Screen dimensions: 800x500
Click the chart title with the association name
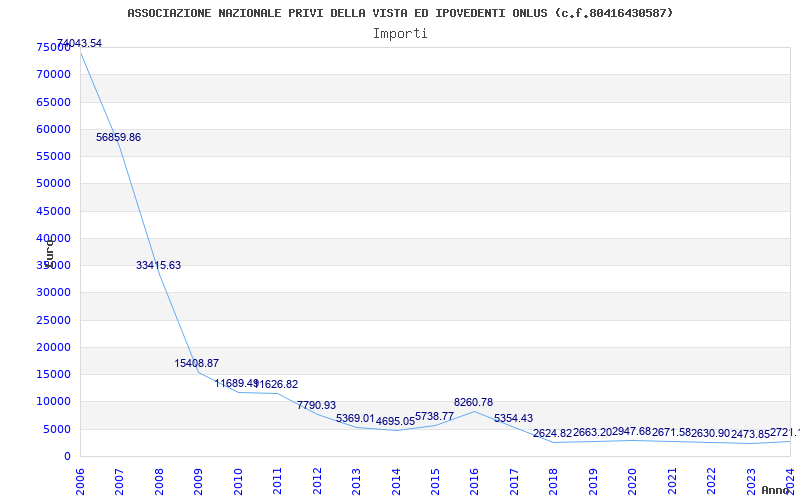pyautogui.click(x=400, y=13)
